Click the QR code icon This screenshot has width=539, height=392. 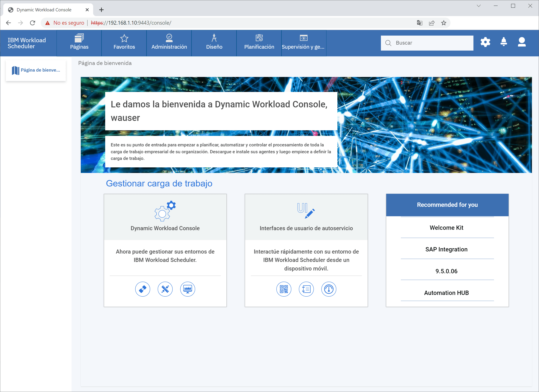click(284, 289)
